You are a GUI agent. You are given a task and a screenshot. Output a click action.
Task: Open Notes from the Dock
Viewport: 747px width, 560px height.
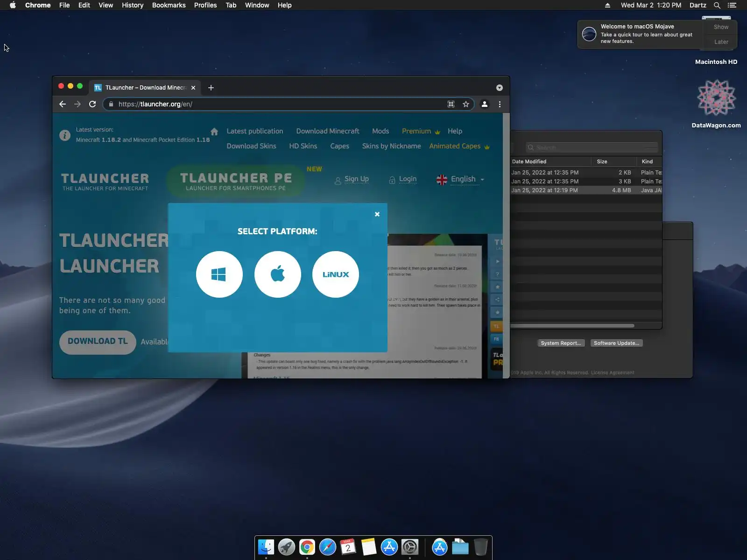(369, 547)
